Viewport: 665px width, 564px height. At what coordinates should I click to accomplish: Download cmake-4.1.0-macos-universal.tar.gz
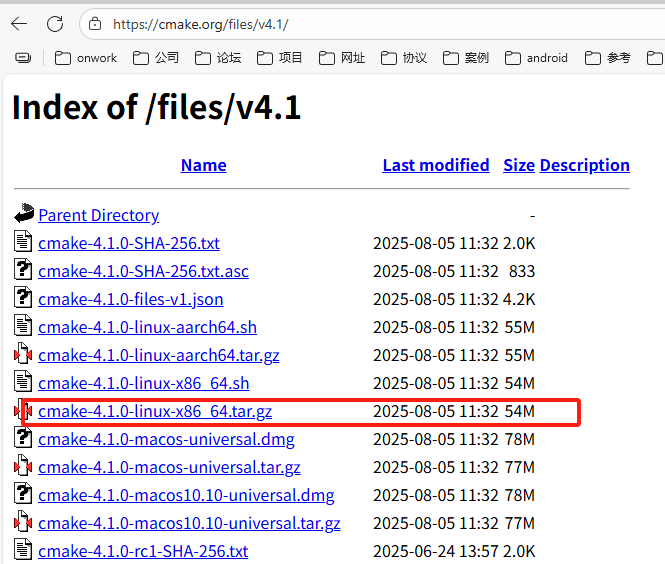[169, 467]
